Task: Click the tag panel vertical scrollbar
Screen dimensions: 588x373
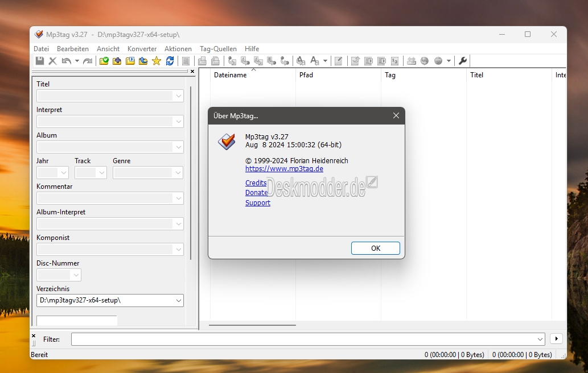Action: [x=191, y=173]
